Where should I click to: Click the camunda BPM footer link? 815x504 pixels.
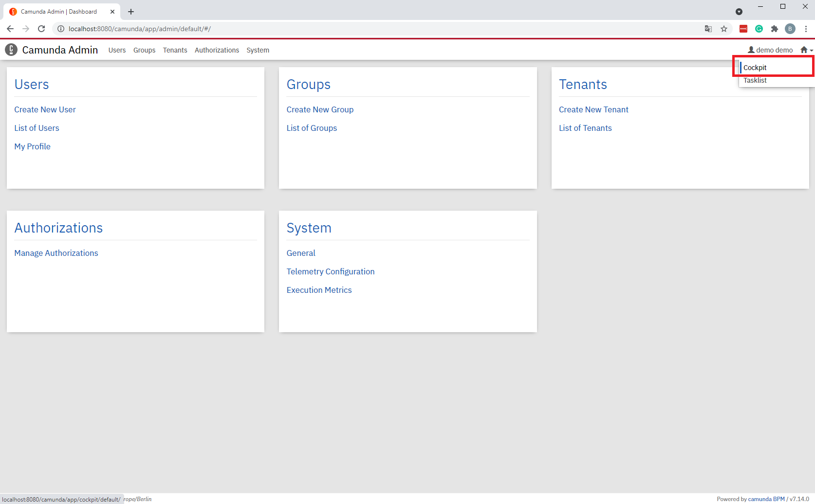tap(766, 499)
